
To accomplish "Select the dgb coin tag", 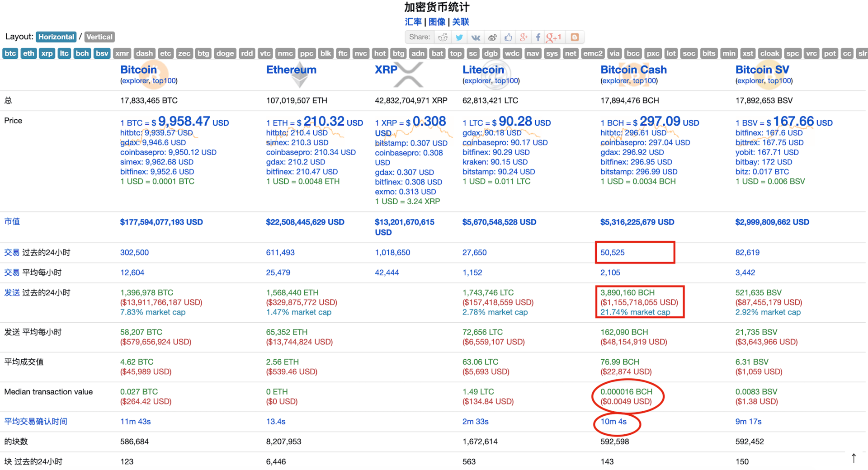I will pyautogui.click(x=491, y=53).
